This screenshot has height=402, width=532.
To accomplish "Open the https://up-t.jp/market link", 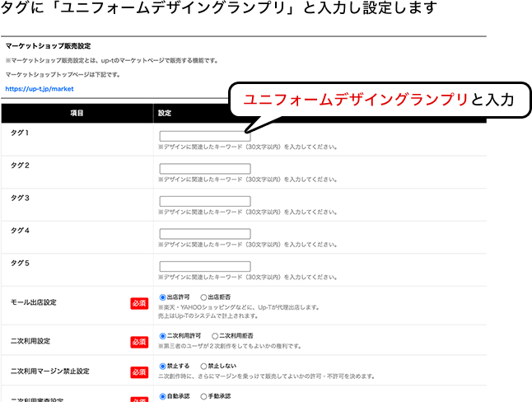I will (40, 87).
